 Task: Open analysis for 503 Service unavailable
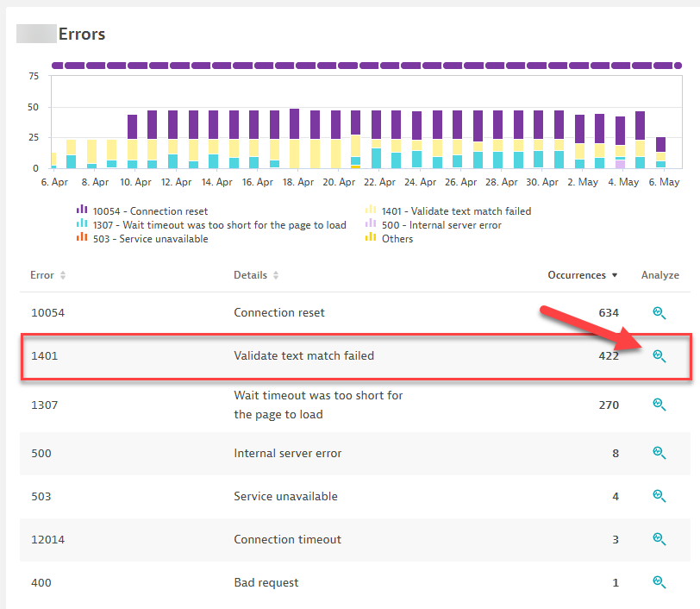(659, 496)
